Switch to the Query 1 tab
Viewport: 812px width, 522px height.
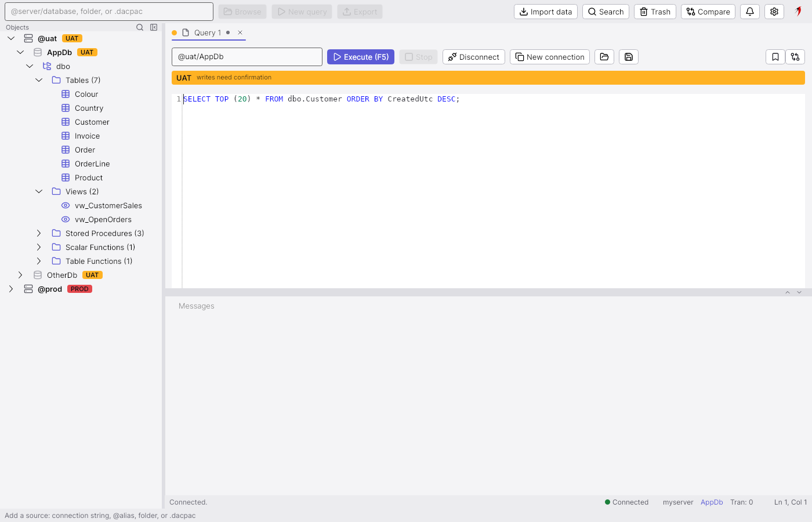click(208, 33)
